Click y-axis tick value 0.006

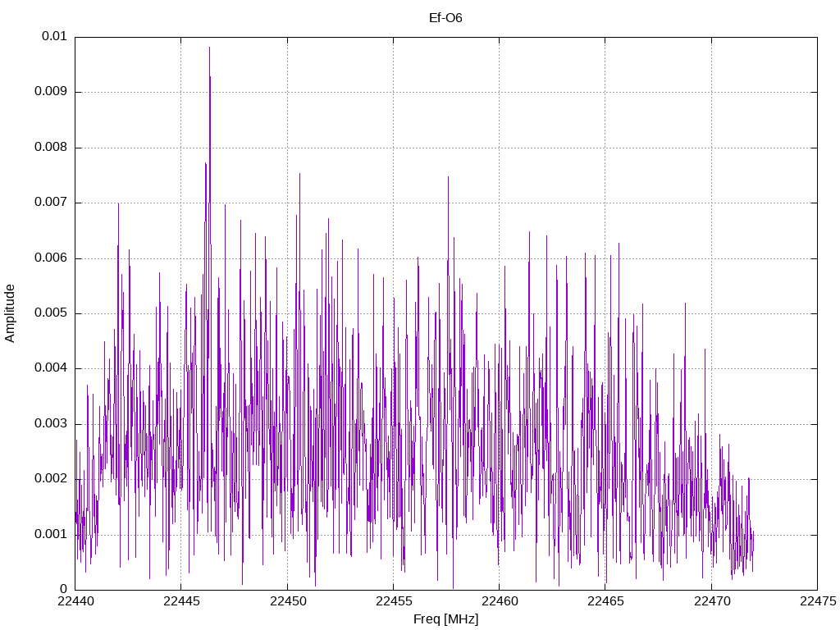[51, 258]
